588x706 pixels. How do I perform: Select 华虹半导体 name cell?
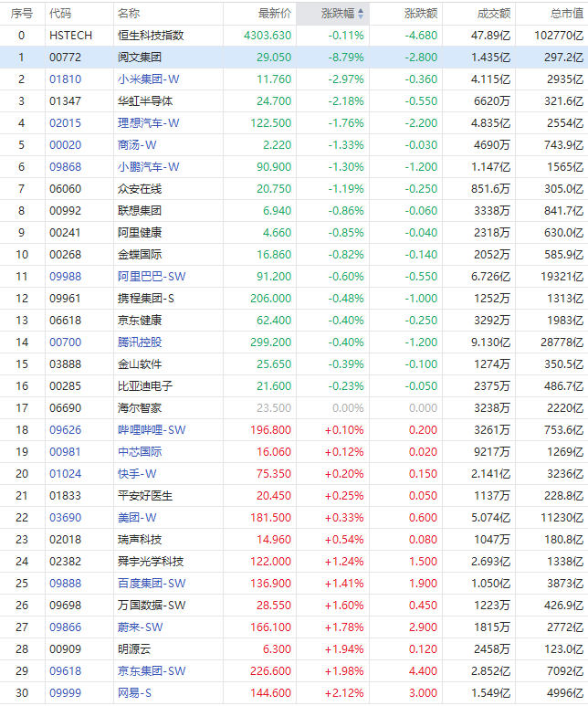(145, 101)
